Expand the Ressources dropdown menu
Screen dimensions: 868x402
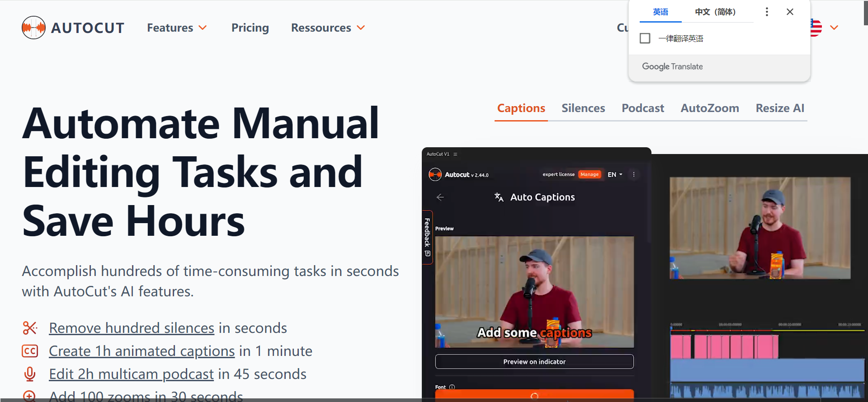point(328,28)
